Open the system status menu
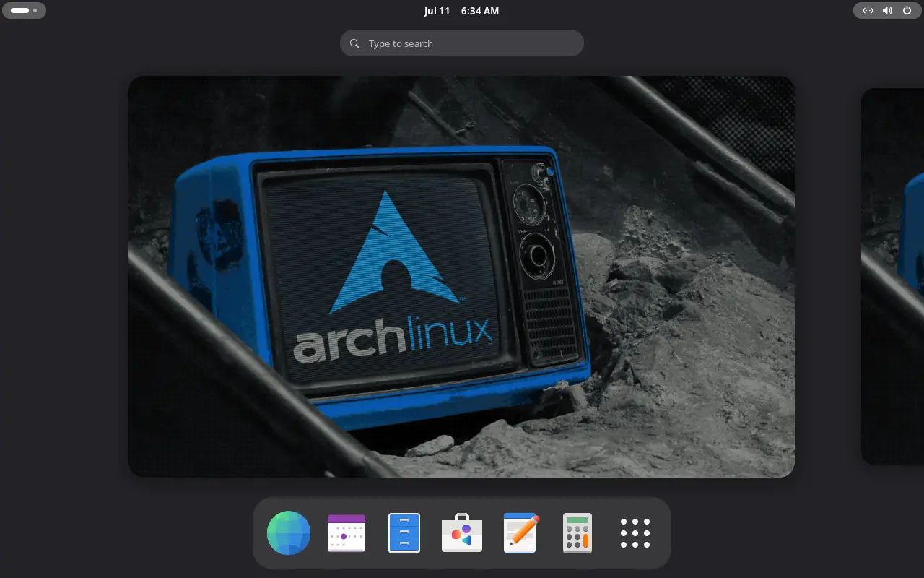Screen dimensions: 924x578 pyautogui.click(x=886, y=11)
